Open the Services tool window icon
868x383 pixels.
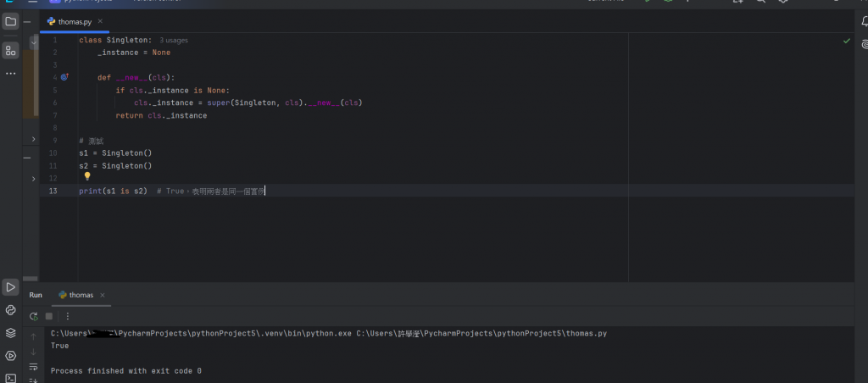pyautogui.click(x=10, y=356)
